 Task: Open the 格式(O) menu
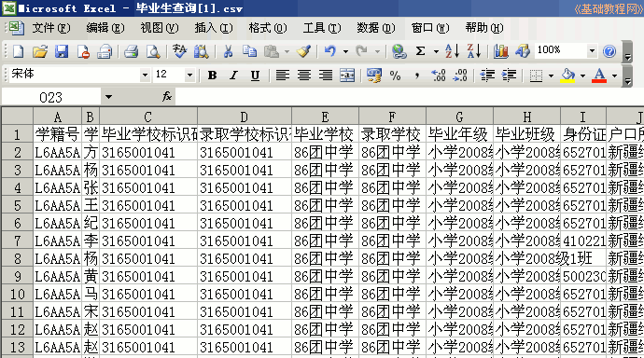tap(268, 28)
